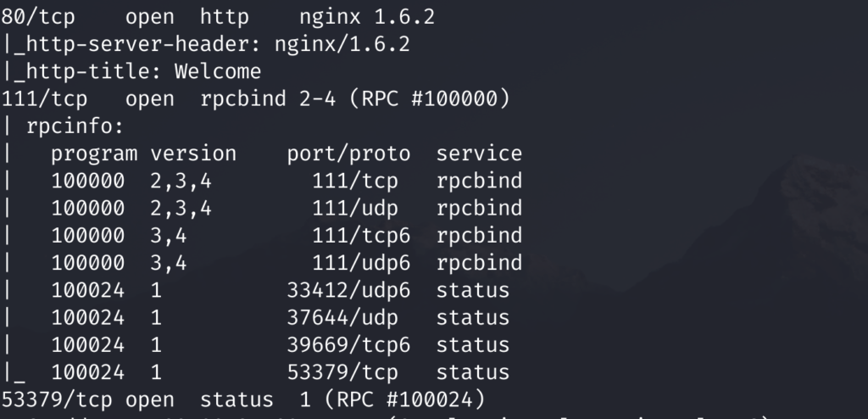The image size is (868, 419).
Task: Click the 111/tcp rpcbind row
Action: (287, 181)
